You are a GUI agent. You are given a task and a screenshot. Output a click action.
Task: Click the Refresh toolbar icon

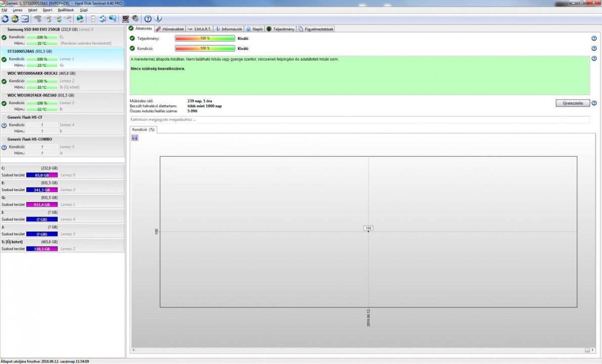coord(5,18)
